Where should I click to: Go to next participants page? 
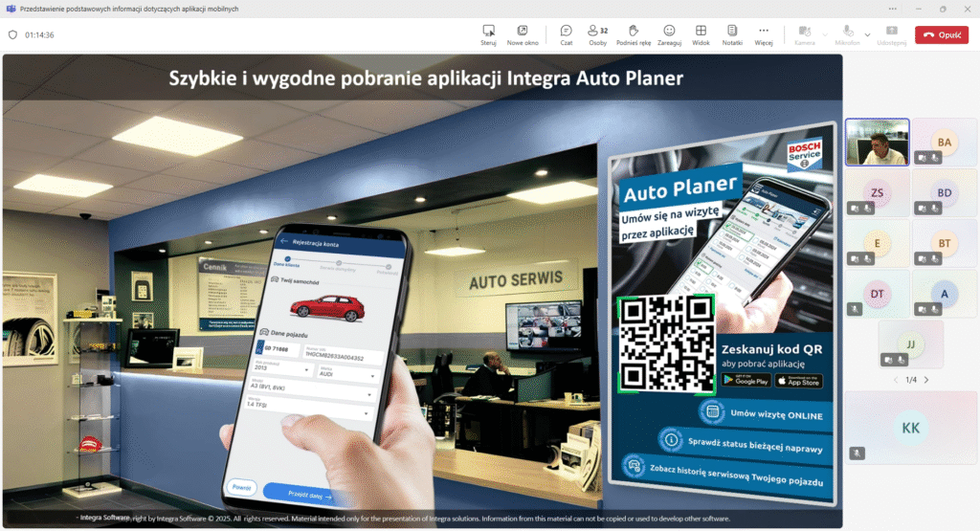[x=926, y=380]
